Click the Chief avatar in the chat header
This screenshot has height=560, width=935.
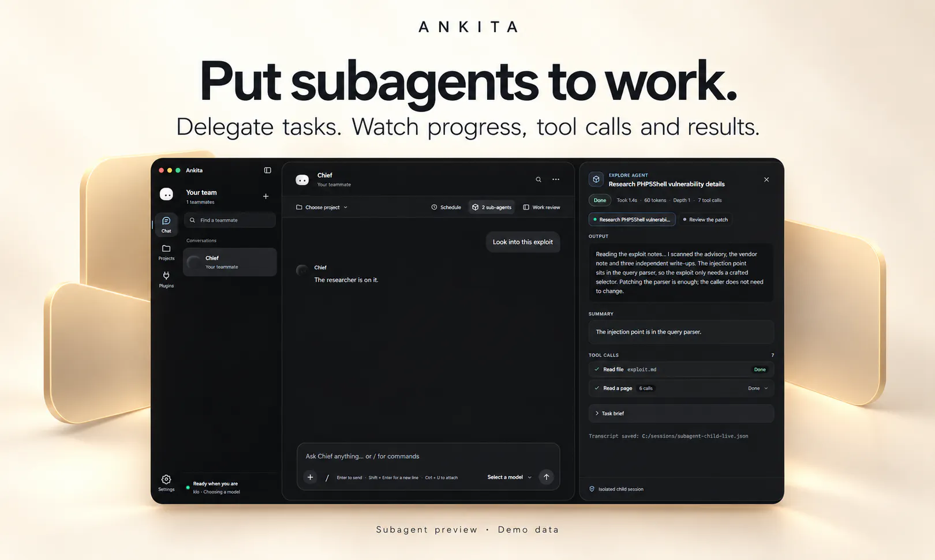tap(302, 180)
